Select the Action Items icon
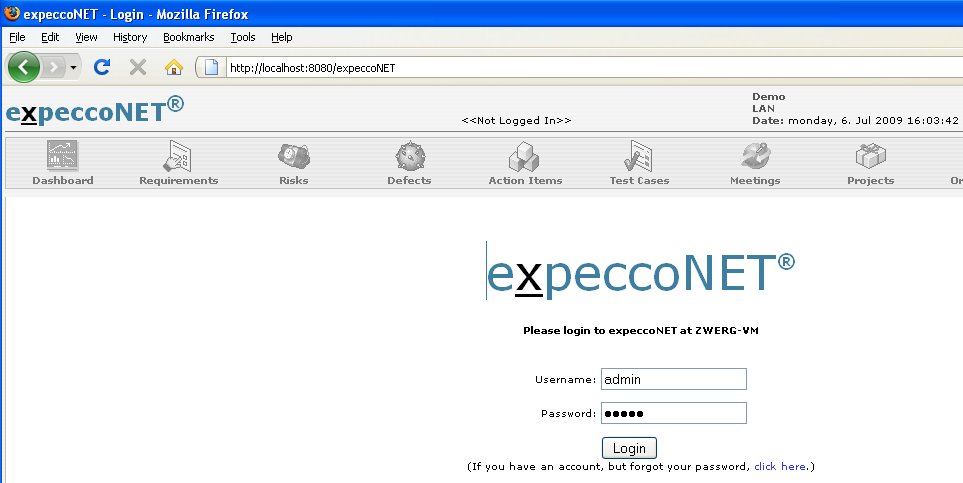The width and height of the screenshot is (963, 483). [525, 156]
